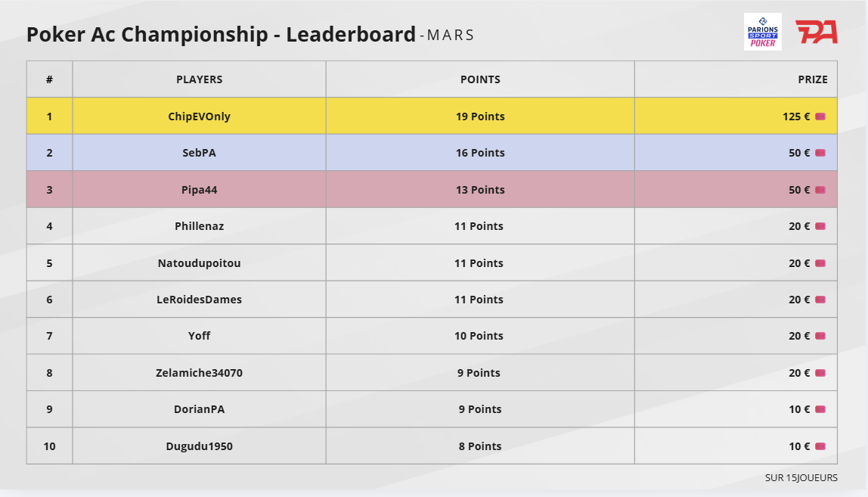This screenshot has width=868, height=497.
Task: Click the ticket icon in Yoff's prize cell
Action: (820, 336)
